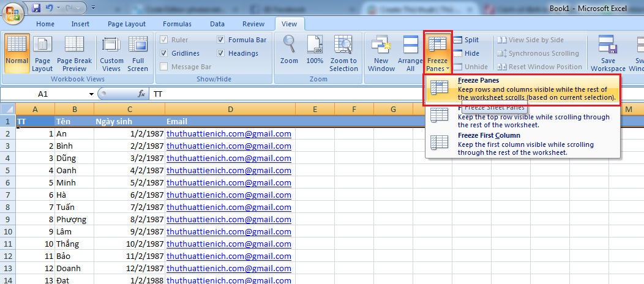Click the Split window button
The image size is (644, 284).
466,40
